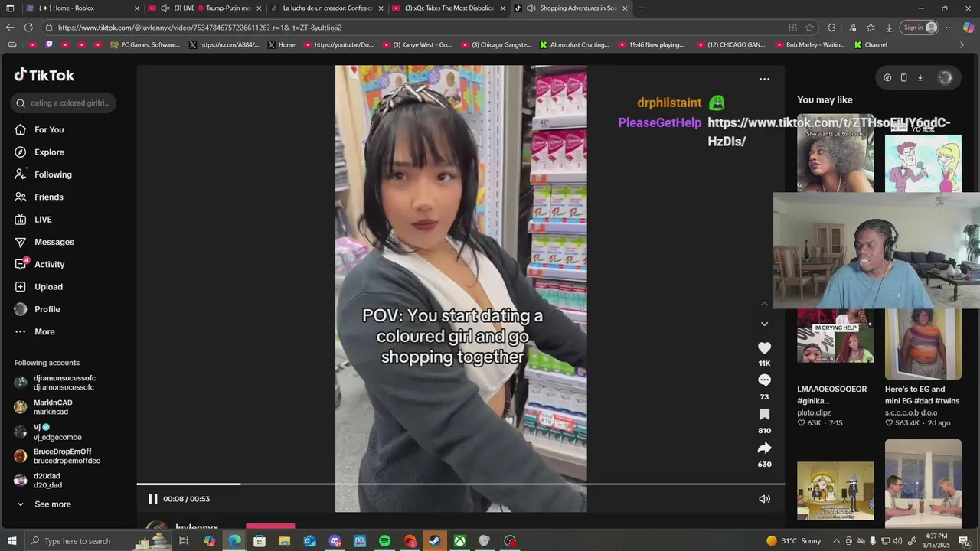
Task: Click the video progress bar
Action: coord(460,484)
